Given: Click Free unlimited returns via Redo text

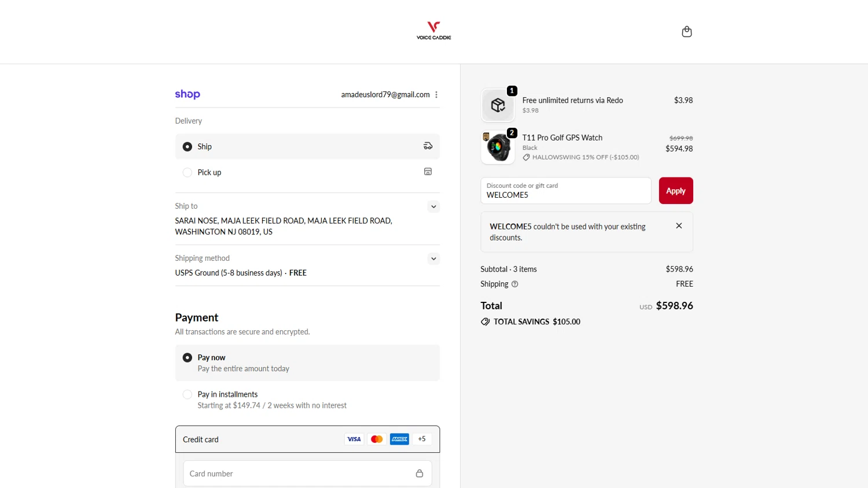Looking at the screenshot, I should coord(573,101).
